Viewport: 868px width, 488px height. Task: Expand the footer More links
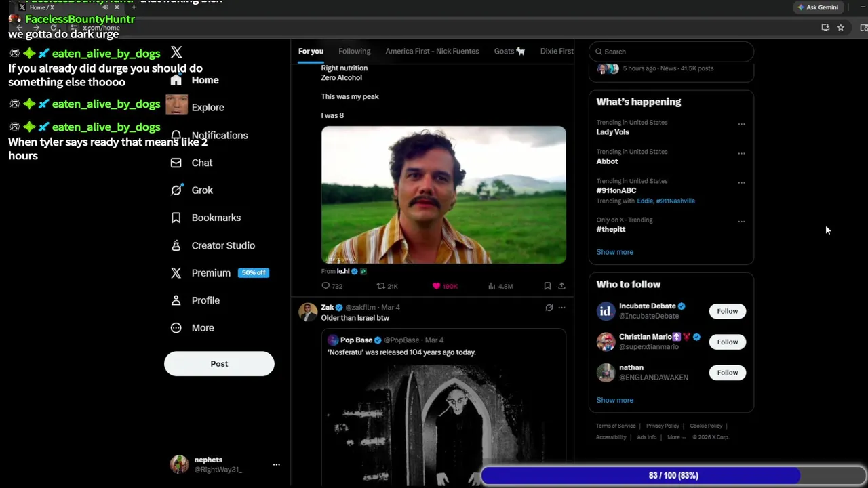click(x=675, y=437)
